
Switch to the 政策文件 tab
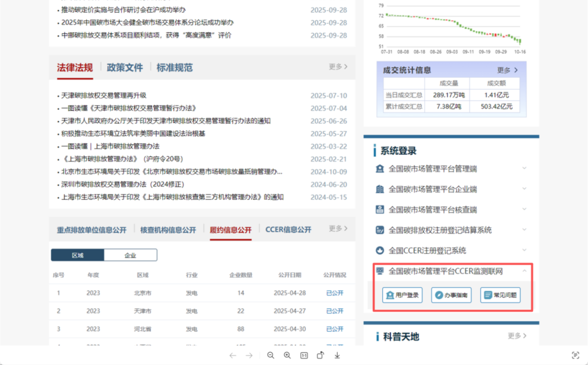(125, 68)
